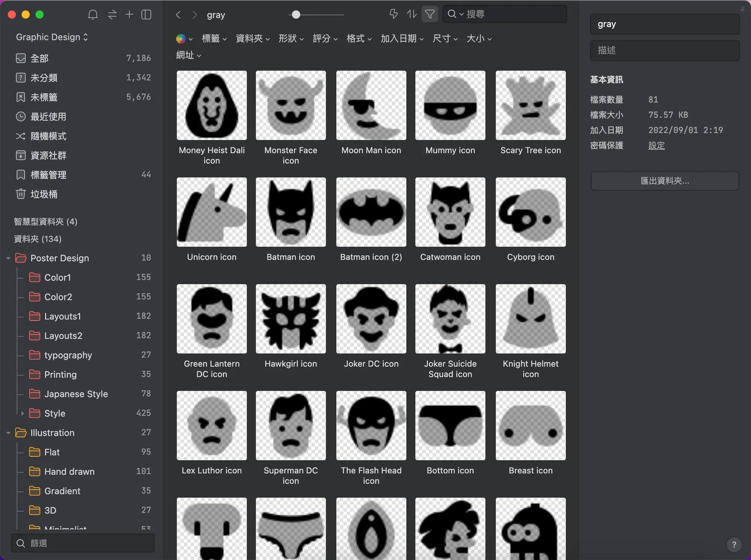
Task: Open the 未分類 uncategorized section
Action: [83, 78]
